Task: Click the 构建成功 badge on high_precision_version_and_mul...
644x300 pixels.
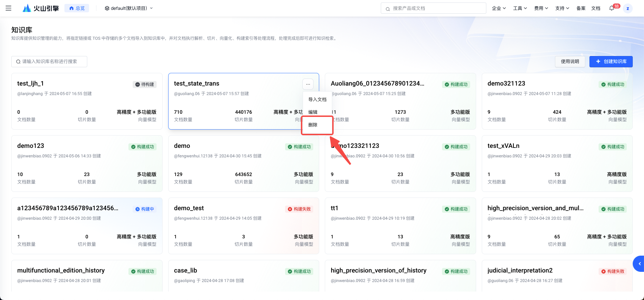Action: pos(613,209)
